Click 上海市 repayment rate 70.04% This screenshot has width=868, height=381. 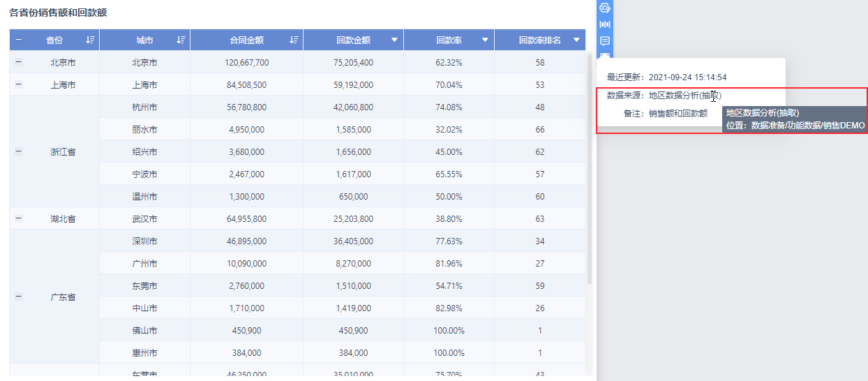pyautogui.click(x=449, y=84)
